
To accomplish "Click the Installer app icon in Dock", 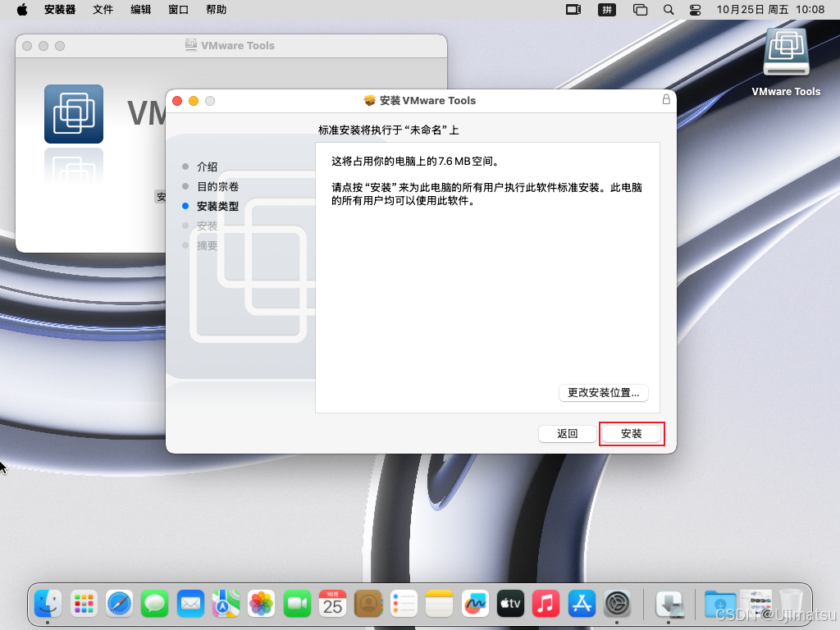I will click(669, 604).
